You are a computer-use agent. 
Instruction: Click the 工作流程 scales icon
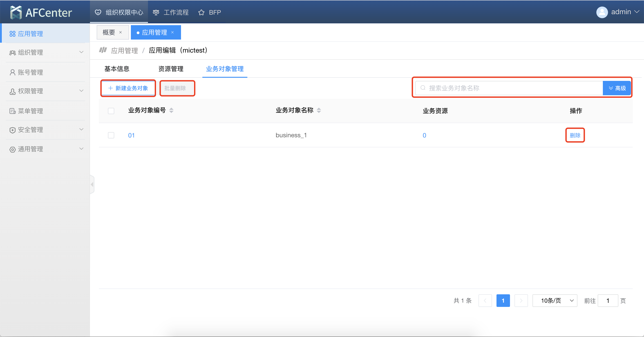tap(156, 12)
